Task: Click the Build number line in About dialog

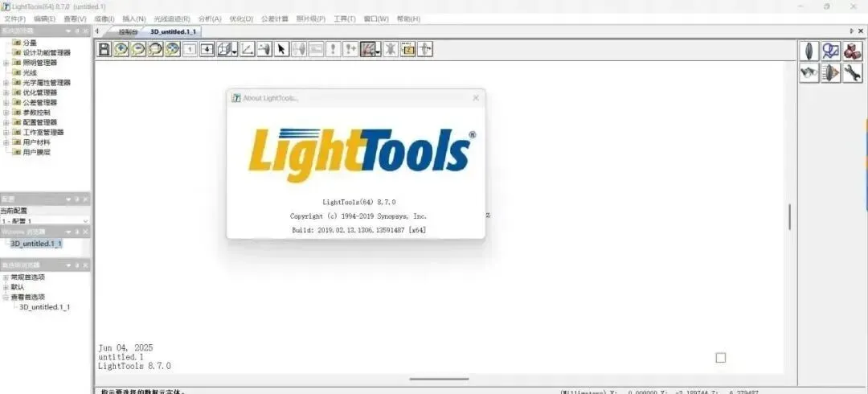Action: click(358, 230)
